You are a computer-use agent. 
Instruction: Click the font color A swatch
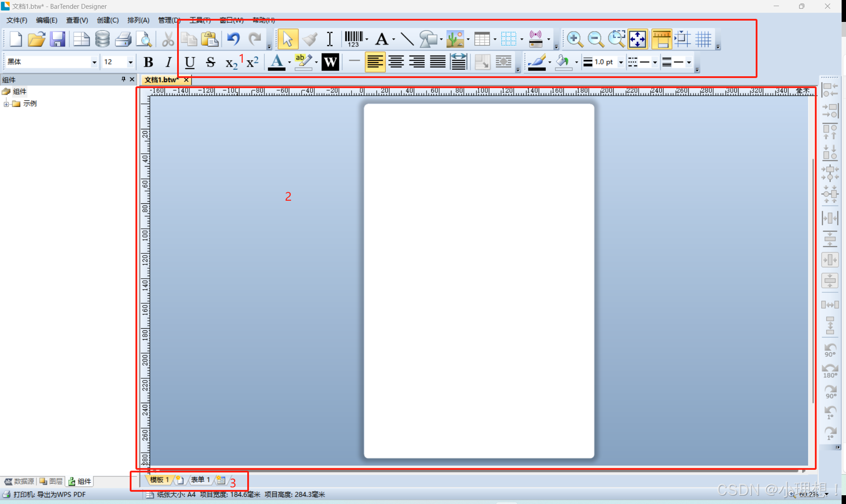point(277,62)
